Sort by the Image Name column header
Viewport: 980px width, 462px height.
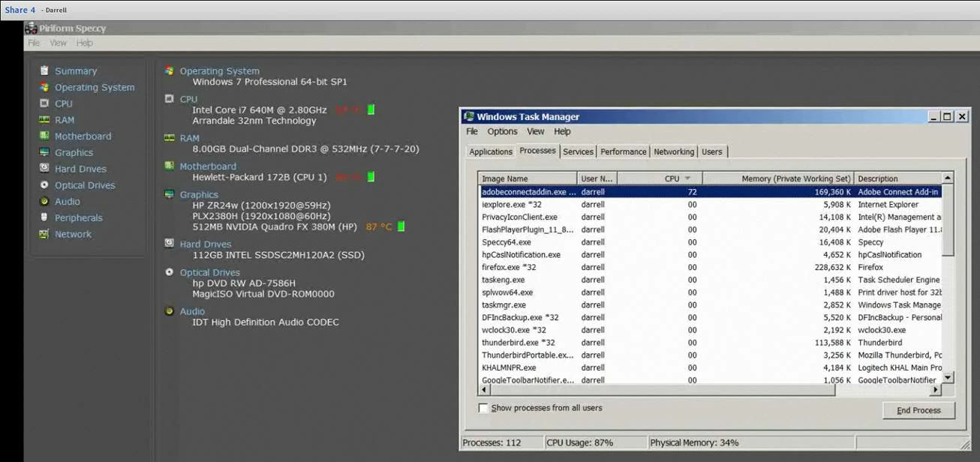(x=528, y=178)
